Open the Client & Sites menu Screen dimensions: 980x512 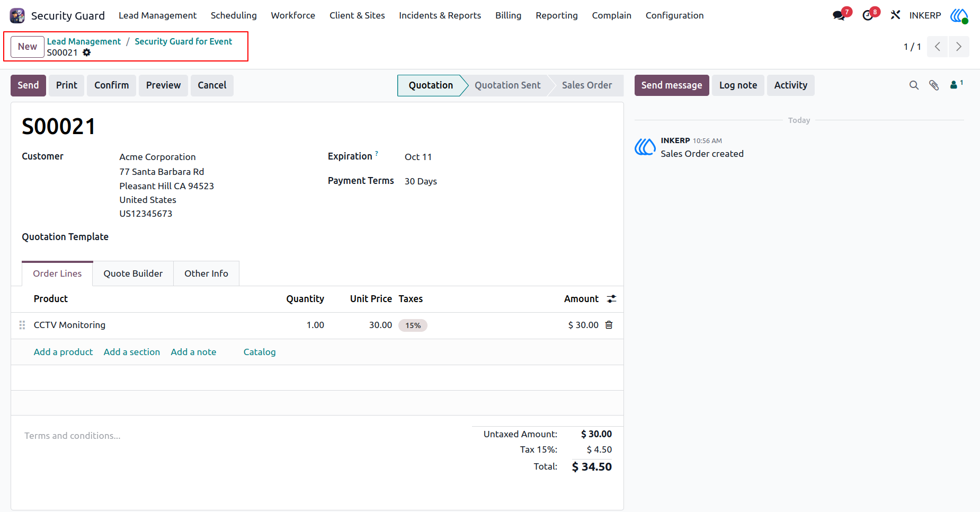357,15
